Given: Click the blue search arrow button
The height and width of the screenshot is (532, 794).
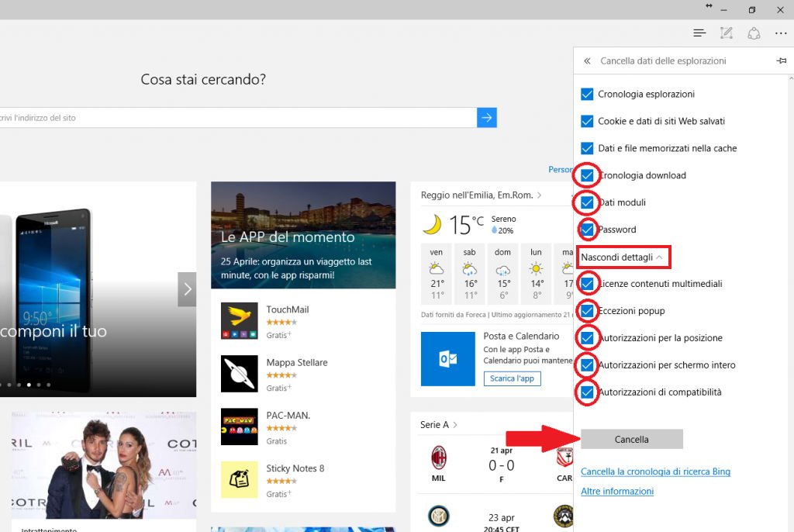Looking at the screenshot, I should 486,118.
